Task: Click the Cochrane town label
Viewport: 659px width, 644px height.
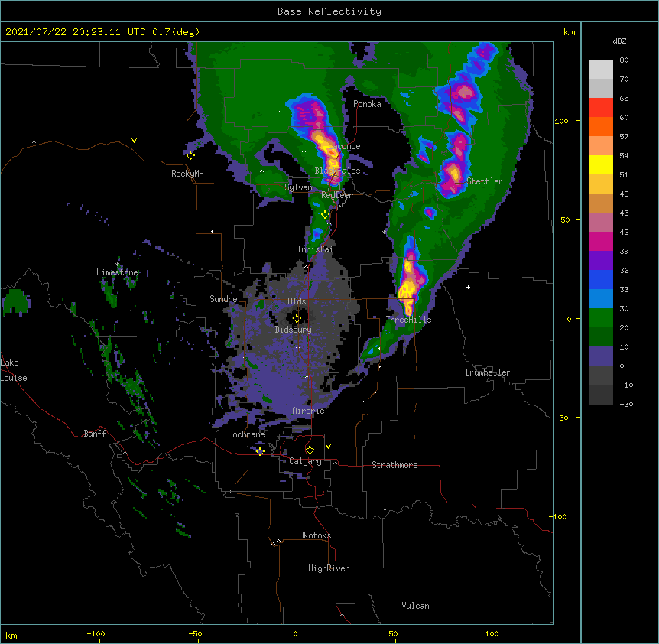Action: point(246,434)
